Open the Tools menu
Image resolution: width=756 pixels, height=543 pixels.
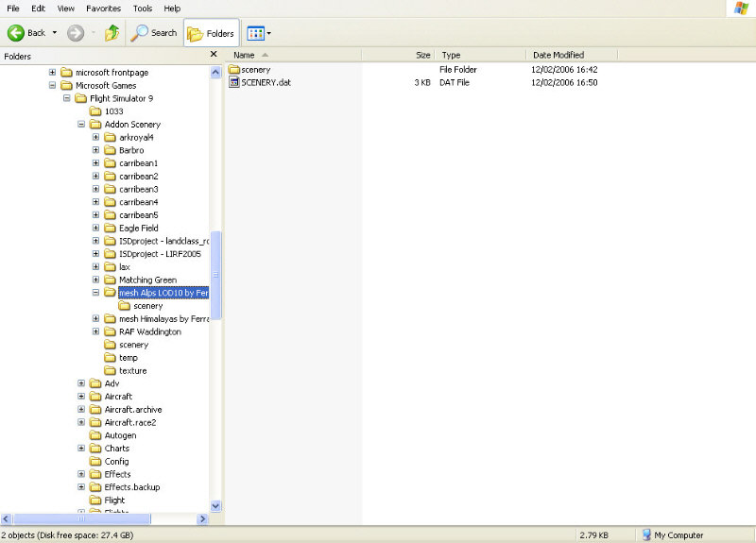point(143,8)
